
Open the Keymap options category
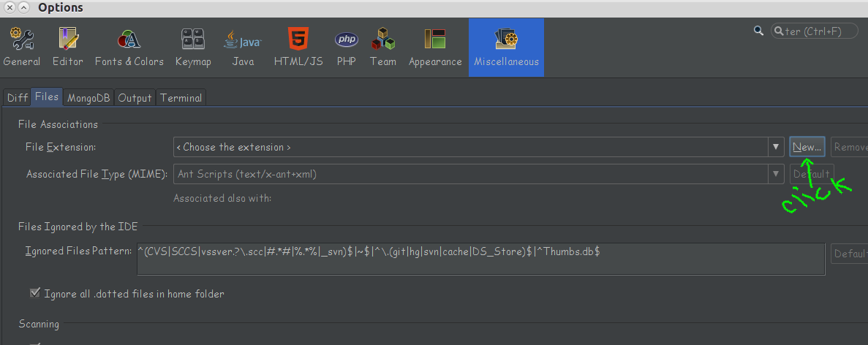193,48
